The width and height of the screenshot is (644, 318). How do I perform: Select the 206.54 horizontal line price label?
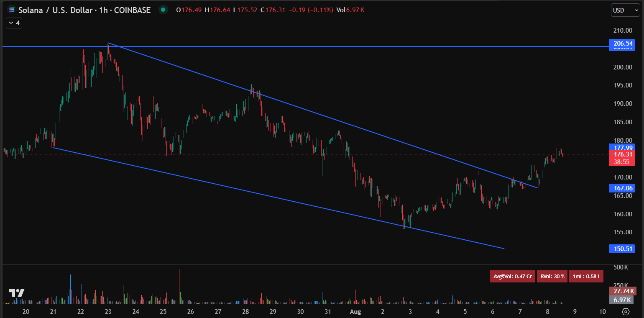623,43
